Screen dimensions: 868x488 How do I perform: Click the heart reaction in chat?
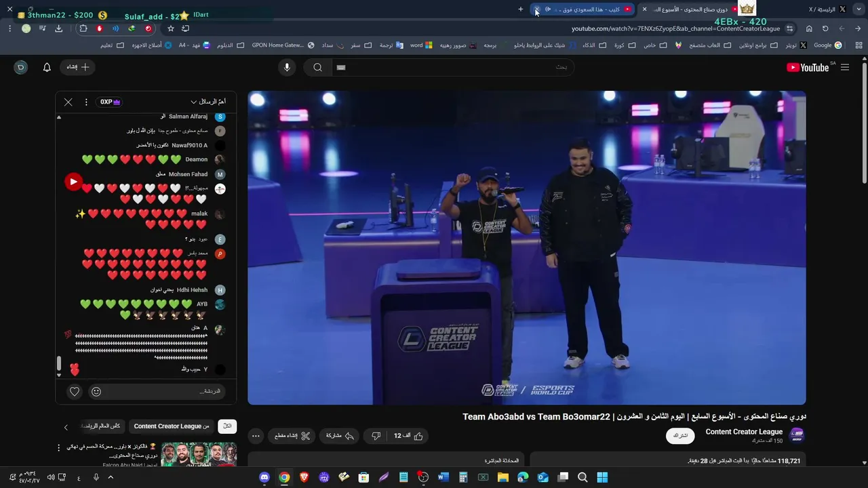click(75, 391)
